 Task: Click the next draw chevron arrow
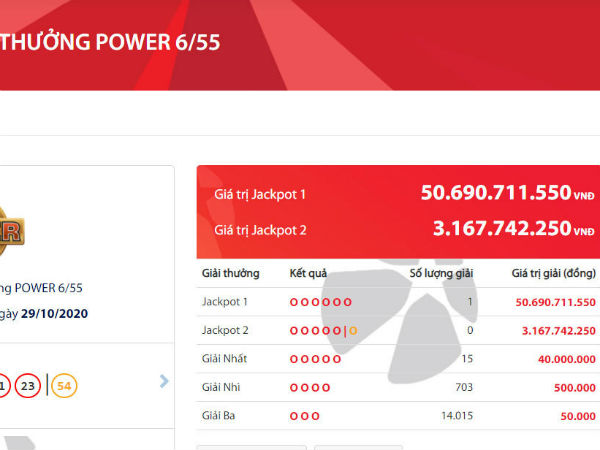(164, 381)
